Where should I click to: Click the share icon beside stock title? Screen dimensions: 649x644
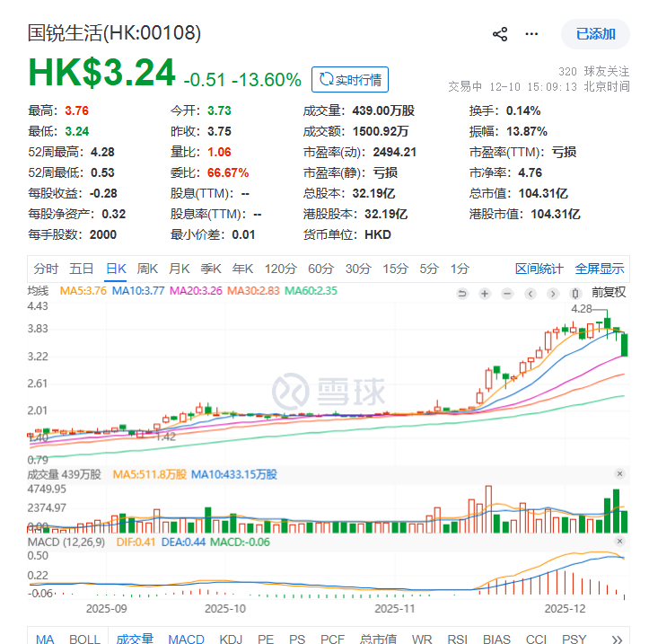[x=500, y=34]
